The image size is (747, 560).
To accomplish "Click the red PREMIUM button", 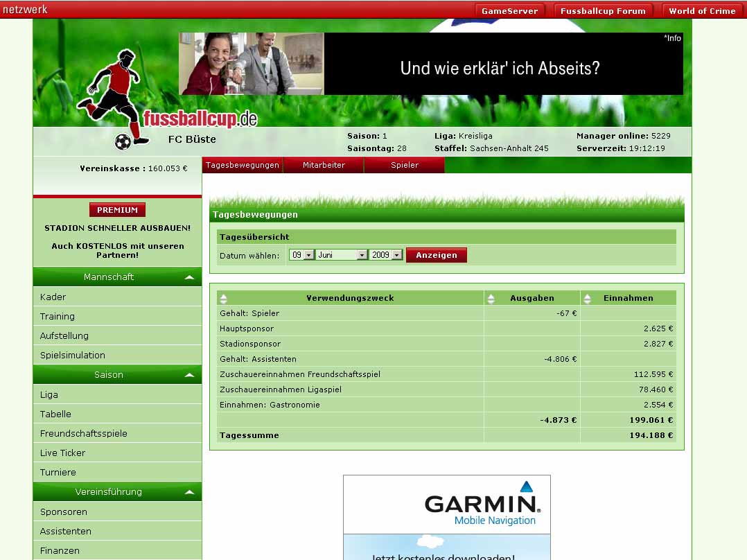I will point(117,210).
